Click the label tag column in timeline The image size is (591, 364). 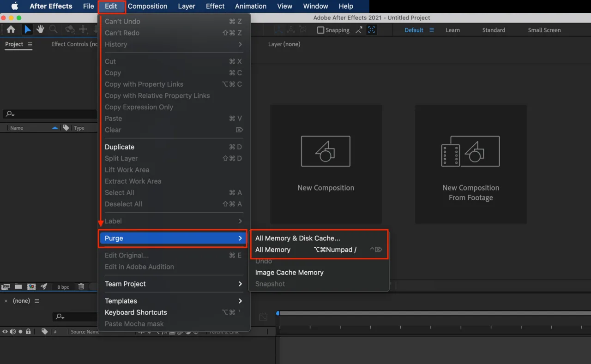pos(45,331)
